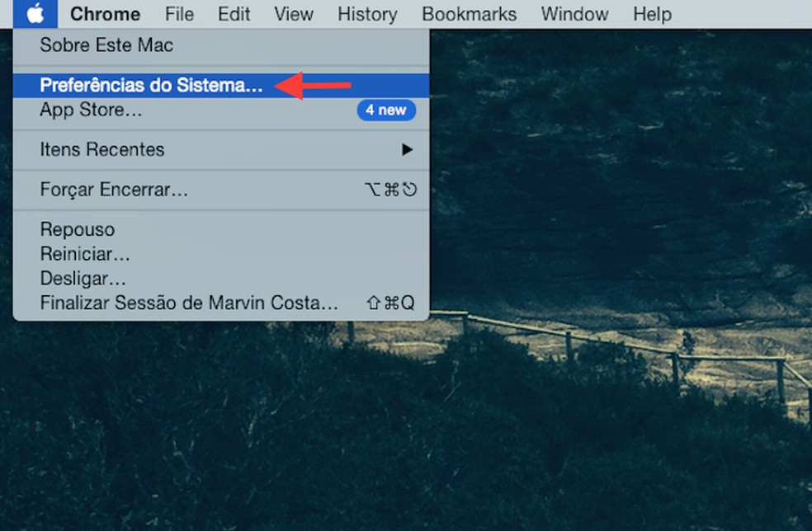
Task: Click the 4 new updates badge
Action: pos(386,110)
